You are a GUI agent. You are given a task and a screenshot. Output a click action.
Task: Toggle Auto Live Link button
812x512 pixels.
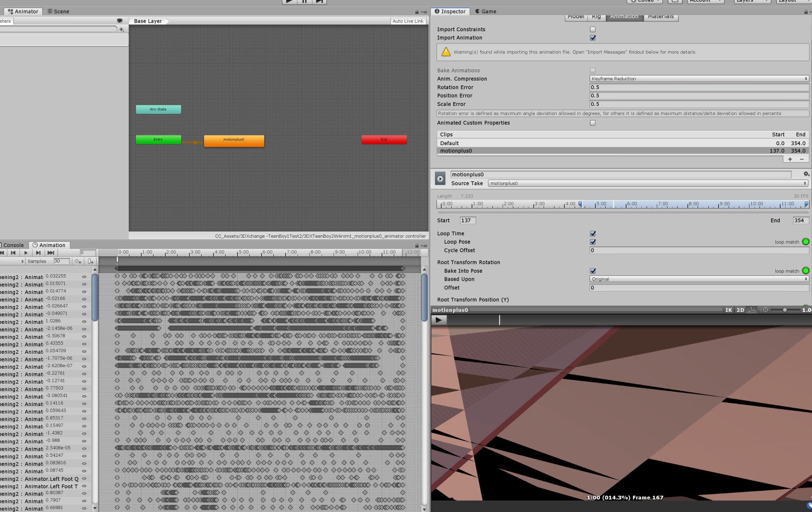tap(408, 21)
